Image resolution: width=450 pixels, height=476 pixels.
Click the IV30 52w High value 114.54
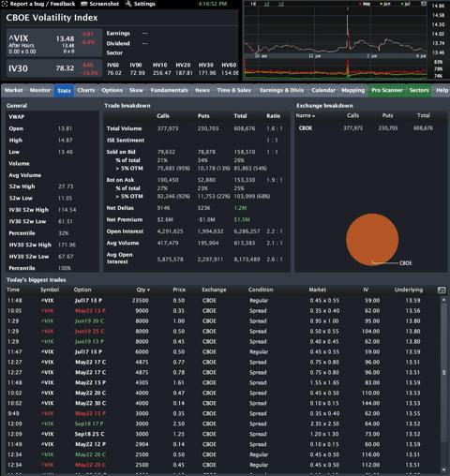[x=67, y=210]
